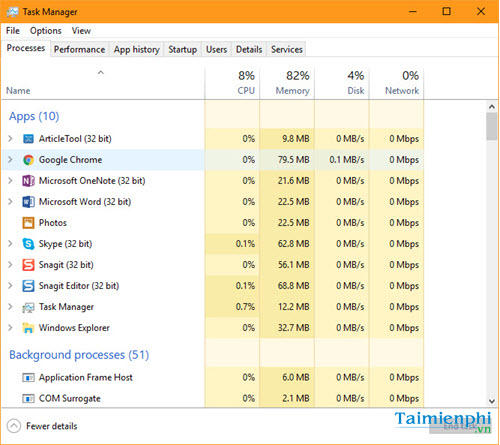Viewport: 500px width, 445px height.
Task: Expand the ArticleTool process group
Action: click(10, 139)
